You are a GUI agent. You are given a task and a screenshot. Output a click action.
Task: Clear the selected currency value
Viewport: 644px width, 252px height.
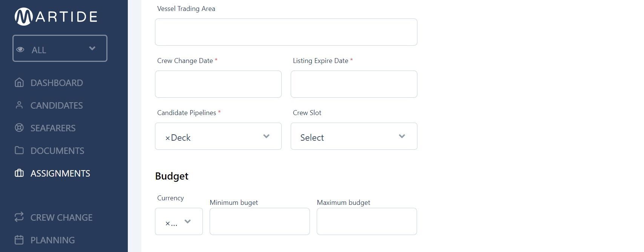[x=168, y=223]
